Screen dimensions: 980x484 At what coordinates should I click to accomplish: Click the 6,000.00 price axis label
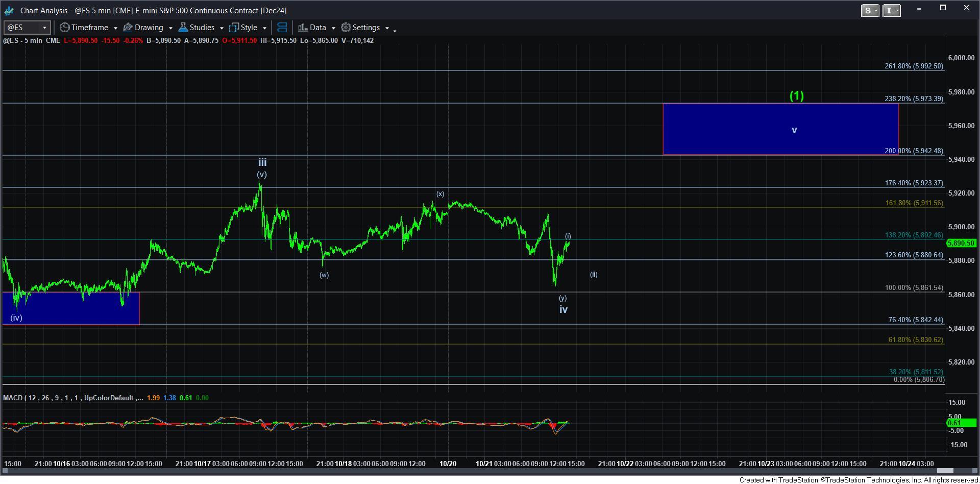[x=961, y=58]
